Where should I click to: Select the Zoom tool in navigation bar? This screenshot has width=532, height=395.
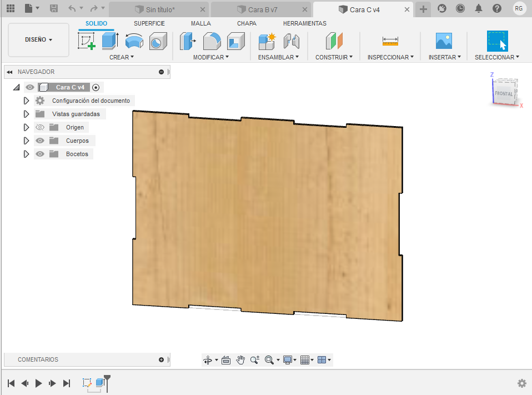255,360
